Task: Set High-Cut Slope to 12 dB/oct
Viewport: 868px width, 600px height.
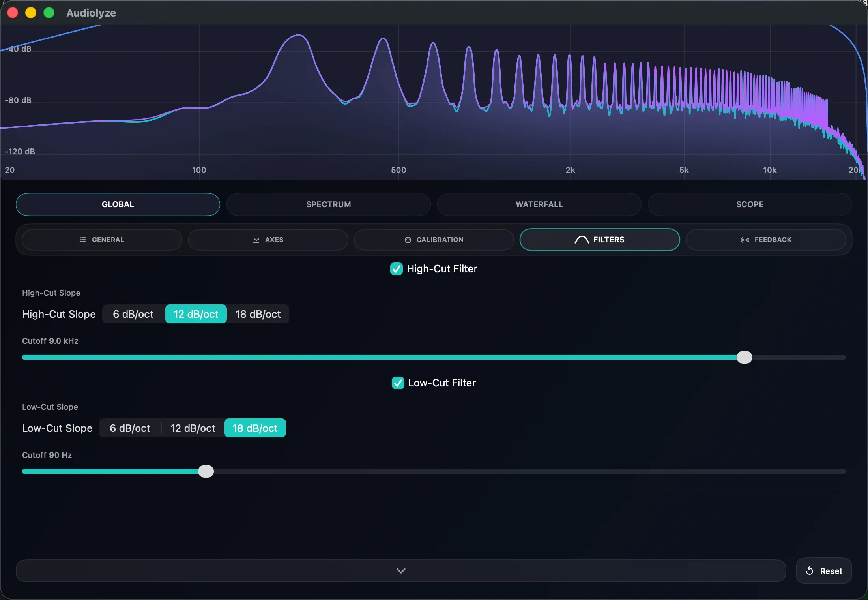Action: (x=196, y=314)
